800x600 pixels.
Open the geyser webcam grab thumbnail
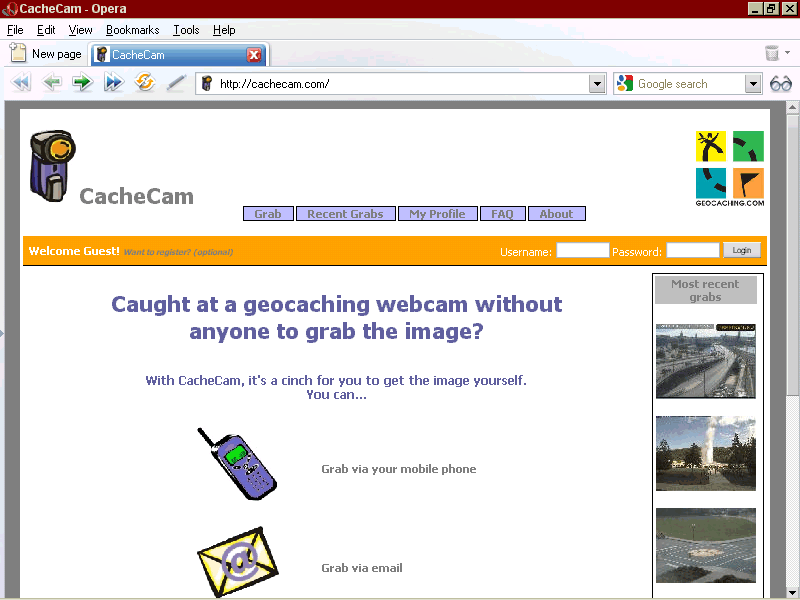706,453
